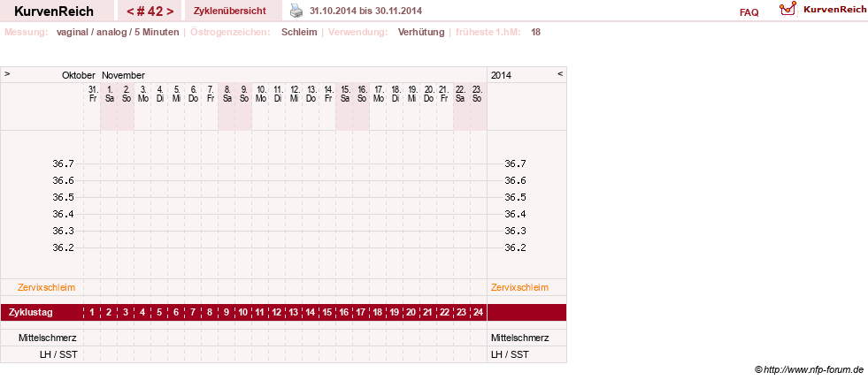Select date column 2. So

(127, 94)
